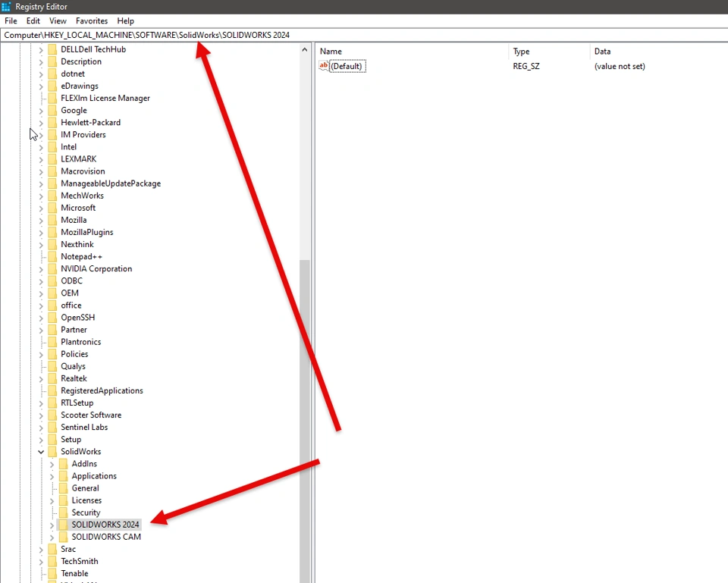Click the IM Providers folder icon
Screen dimensions: 728x583
52,135
